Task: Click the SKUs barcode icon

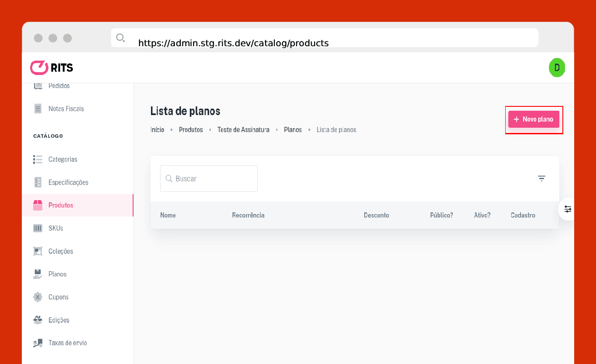Action: tap(38, 228)
